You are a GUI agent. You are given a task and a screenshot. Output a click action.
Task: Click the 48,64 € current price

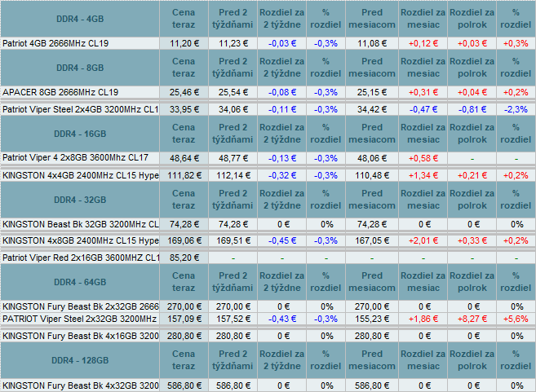pyautogui.click(x=184, y=158)
